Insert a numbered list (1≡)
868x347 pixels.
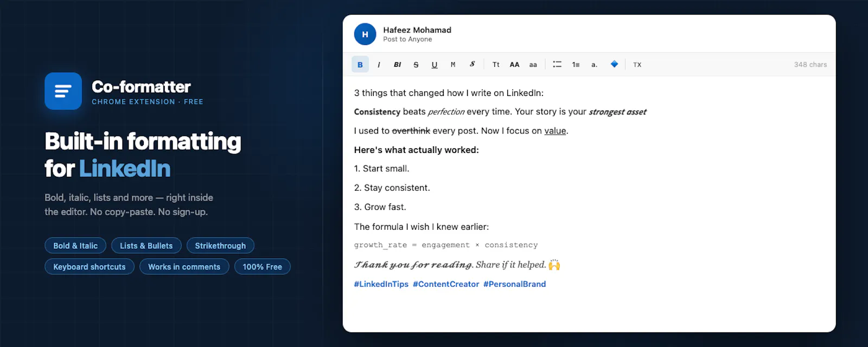point(576,65)
